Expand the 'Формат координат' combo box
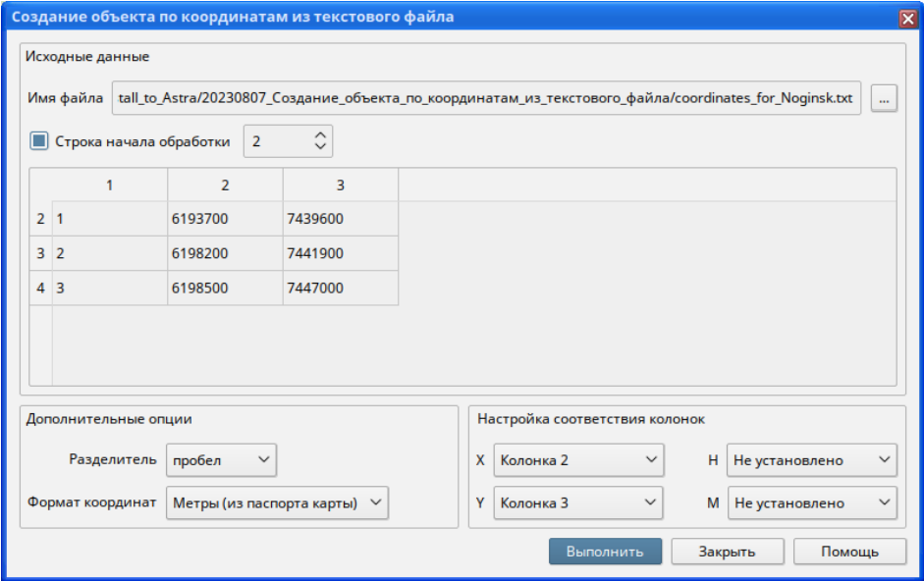 277,502
